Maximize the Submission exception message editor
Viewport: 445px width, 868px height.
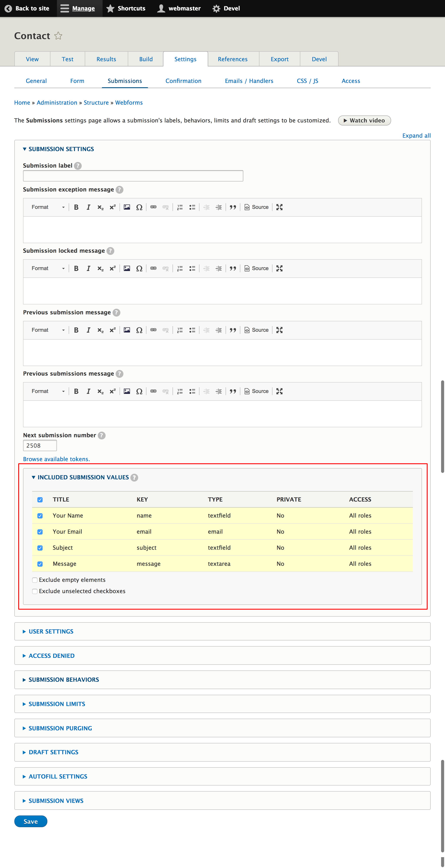(279, 207)
